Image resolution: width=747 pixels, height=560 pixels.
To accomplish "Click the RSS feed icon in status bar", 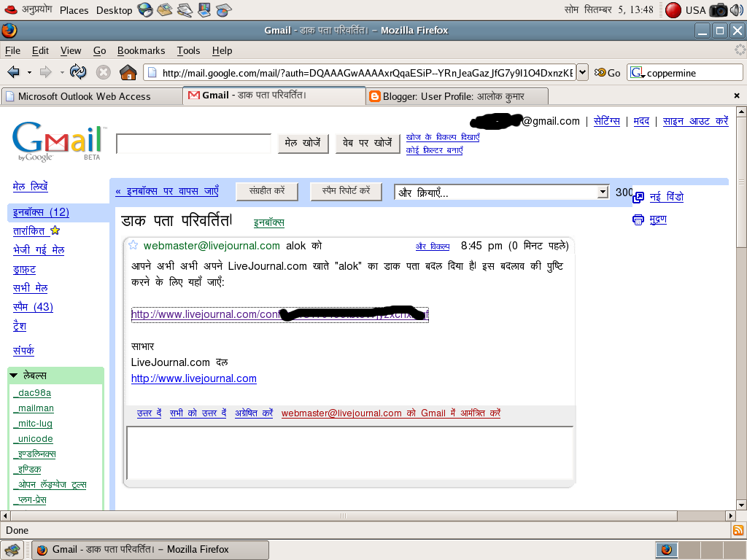I will click(x=738, y=530).
